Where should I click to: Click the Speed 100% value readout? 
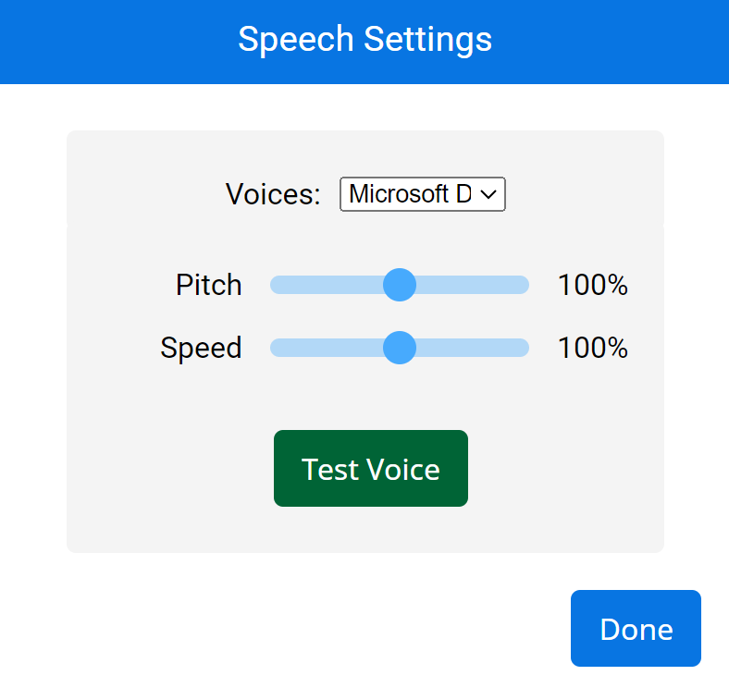point(592,348)
